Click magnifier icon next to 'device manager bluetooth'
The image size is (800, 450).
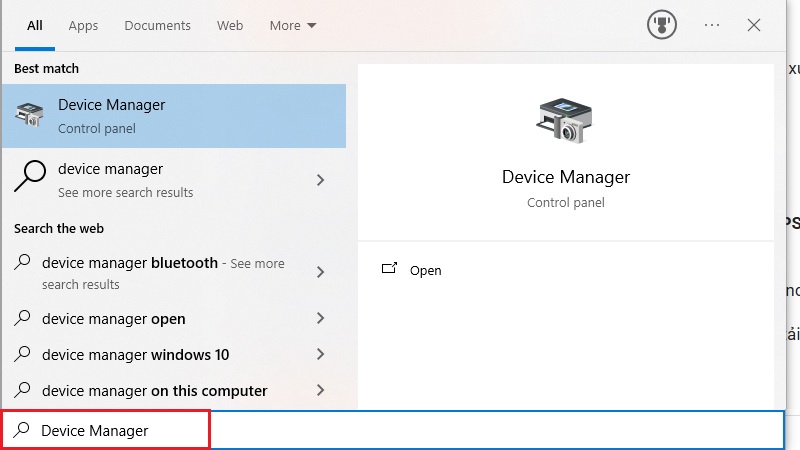coord(22,262)
